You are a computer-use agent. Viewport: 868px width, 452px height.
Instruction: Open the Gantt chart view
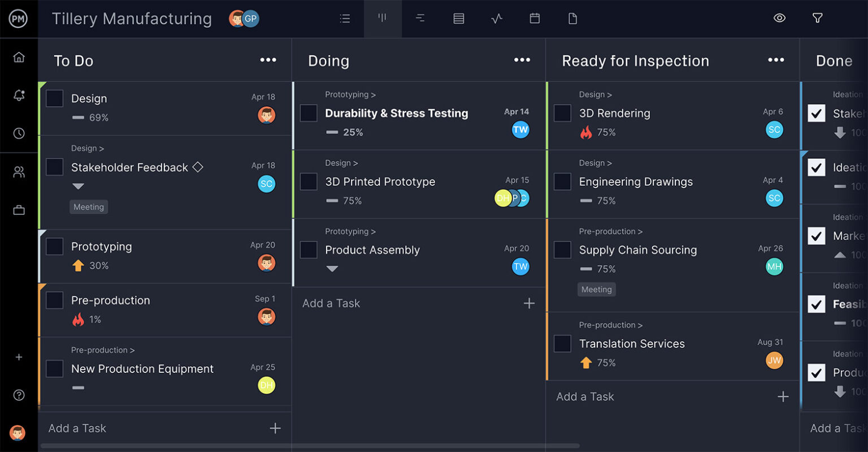click(420, 18)
